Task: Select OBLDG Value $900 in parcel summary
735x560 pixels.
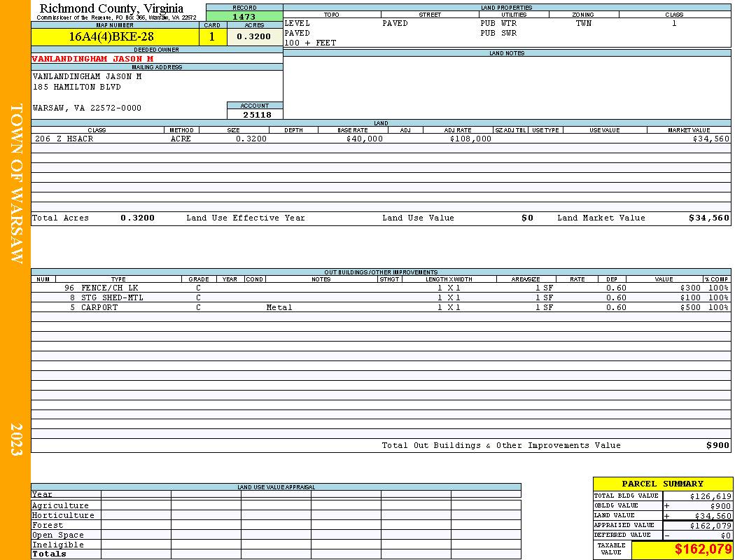Action: (721, 506)
